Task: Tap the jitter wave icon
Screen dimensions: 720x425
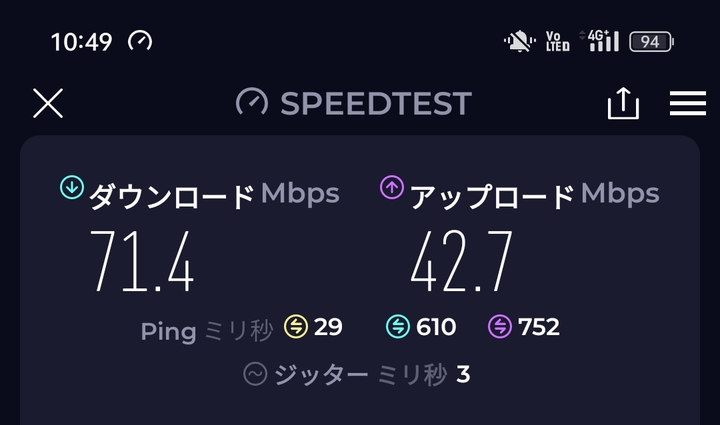Action: (255, 374)
